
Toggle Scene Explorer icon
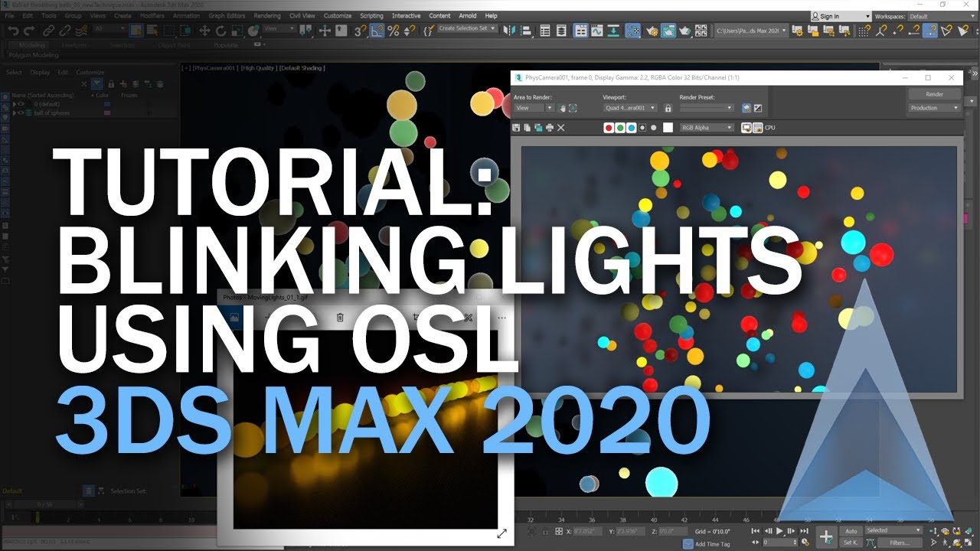click(x=545, y=31)
